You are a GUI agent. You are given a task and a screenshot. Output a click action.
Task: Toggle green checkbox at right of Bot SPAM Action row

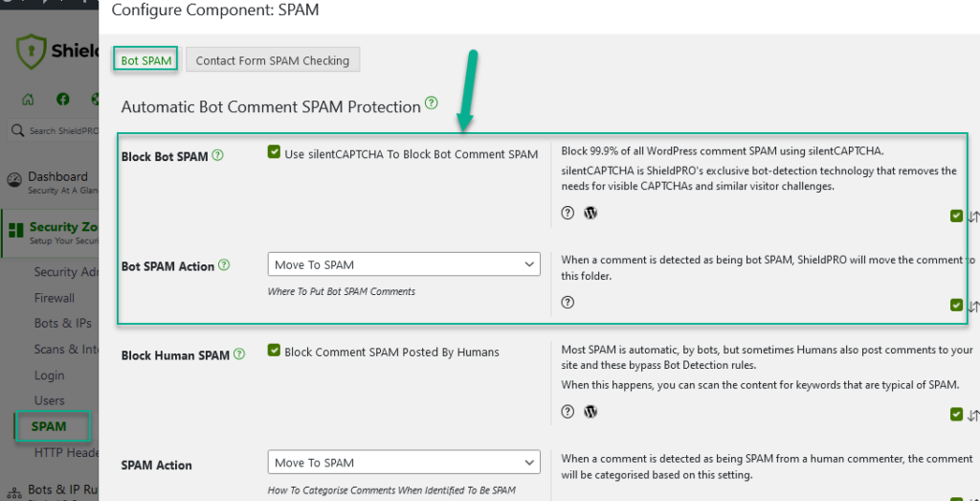956,305
